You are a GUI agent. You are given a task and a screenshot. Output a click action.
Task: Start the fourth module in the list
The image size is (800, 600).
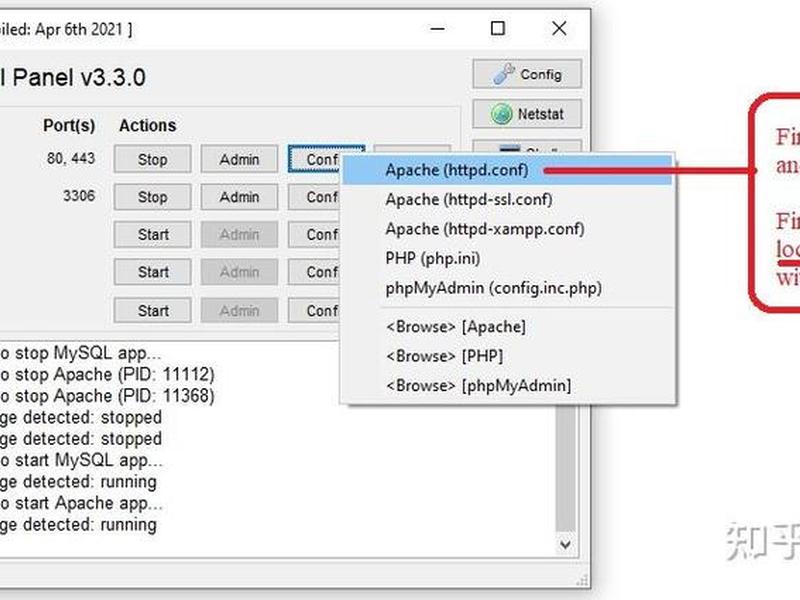click(153, 272)
